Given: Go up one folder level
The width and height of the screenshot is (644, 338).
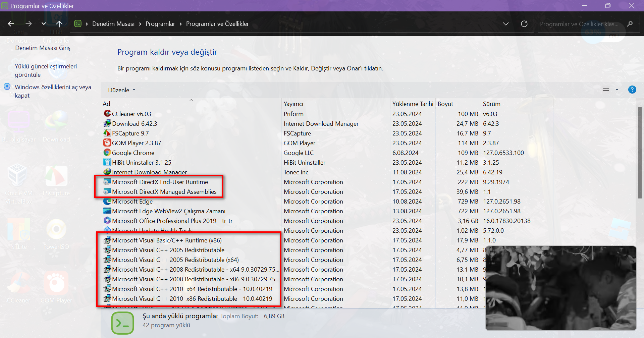Looking at the screenshot, I should click(x=59, y=24).
